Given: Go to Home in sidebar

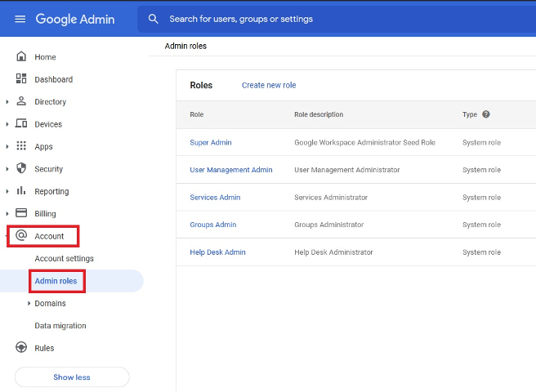Looking at the screenshot, I should (45, 57).
